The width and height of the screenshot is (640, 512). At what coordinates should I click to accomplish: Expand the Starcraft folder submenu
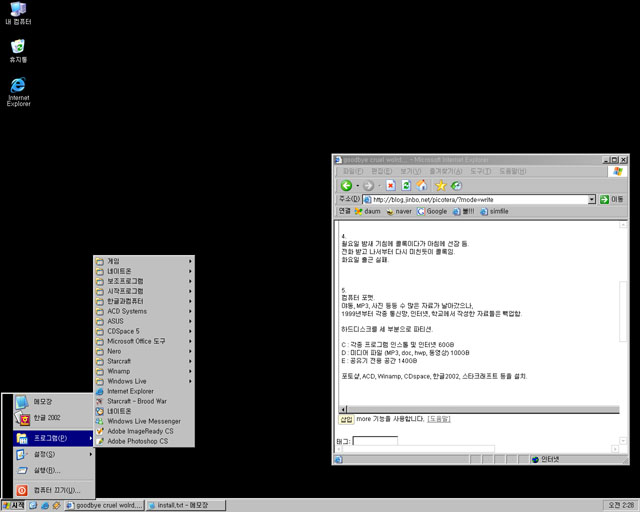tap(144, 361)
